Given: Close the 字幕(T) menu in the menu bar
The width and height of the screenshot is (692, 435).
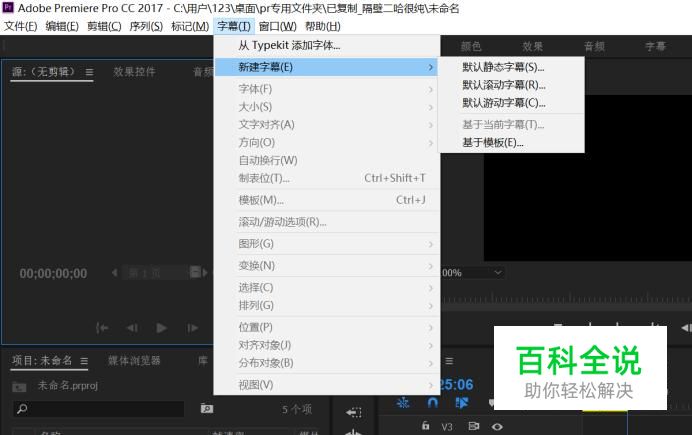Looking at the screenshot, I should coord(234,26).
